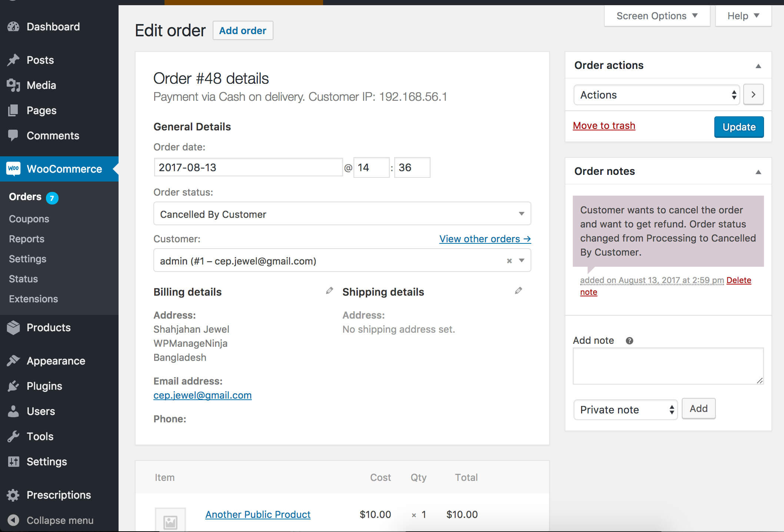Click the Tools wrench icon
Screen dimensions: 784x532
[13, 436]
